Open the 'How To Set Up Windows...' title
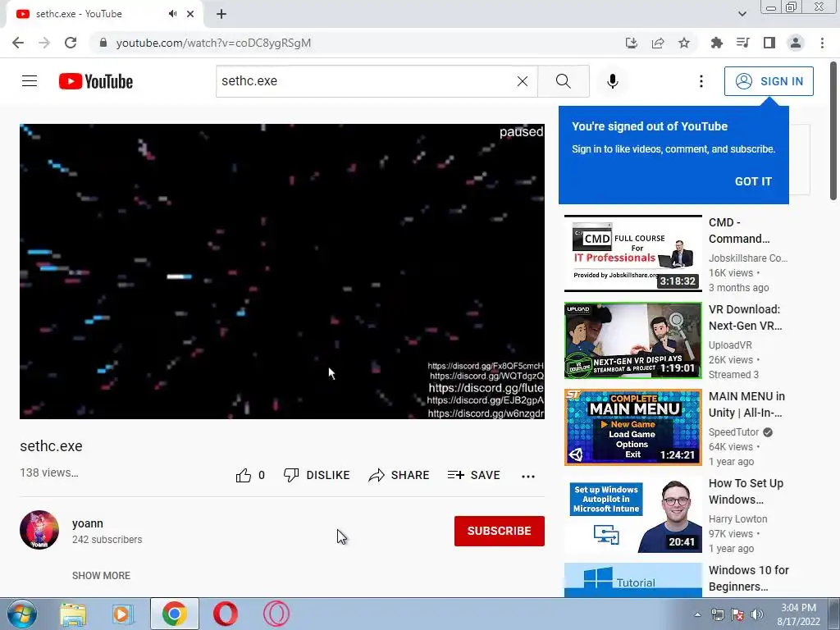 tap(746, 491)
